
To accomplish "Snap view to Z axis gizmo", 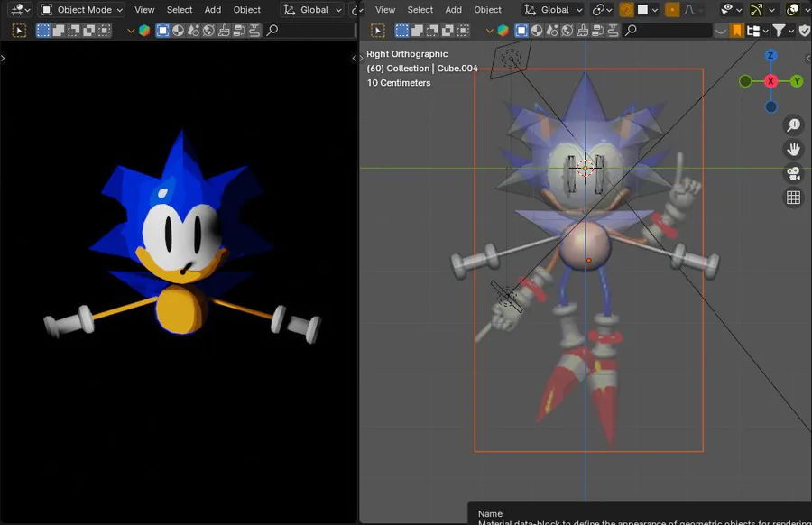I will (x=770, y=55).
